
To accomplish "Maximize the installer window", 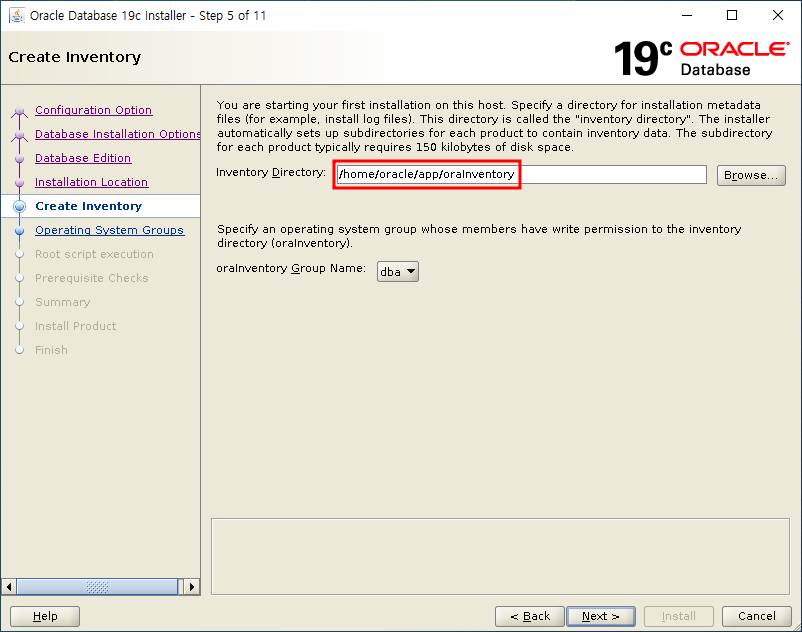I will pos(732,15).
